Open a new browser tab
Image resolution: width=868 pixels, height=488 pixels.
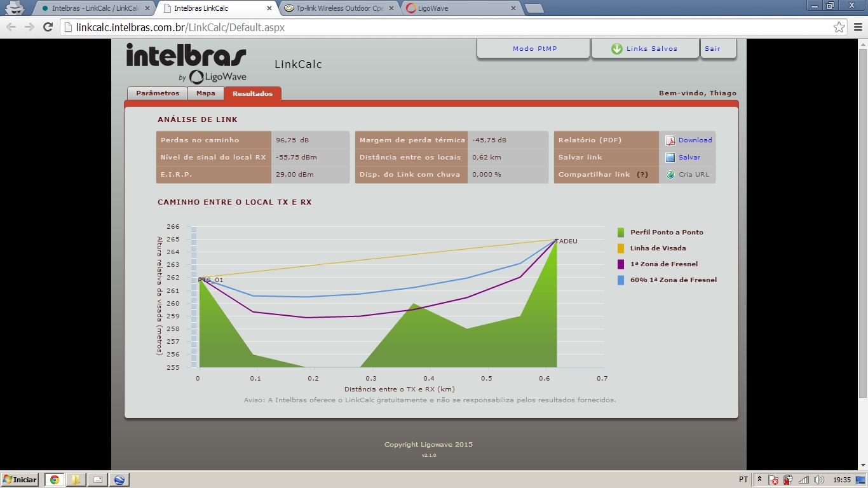tap(534, 9)
